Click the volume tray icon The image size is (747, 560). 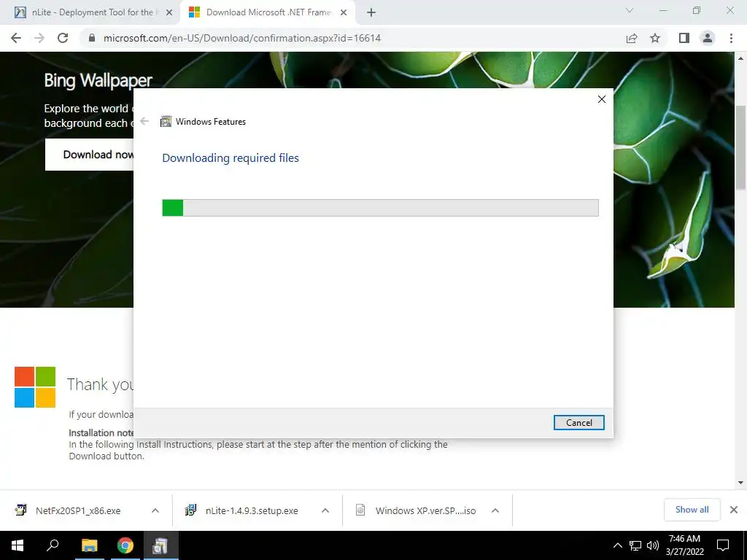point(653,545)
